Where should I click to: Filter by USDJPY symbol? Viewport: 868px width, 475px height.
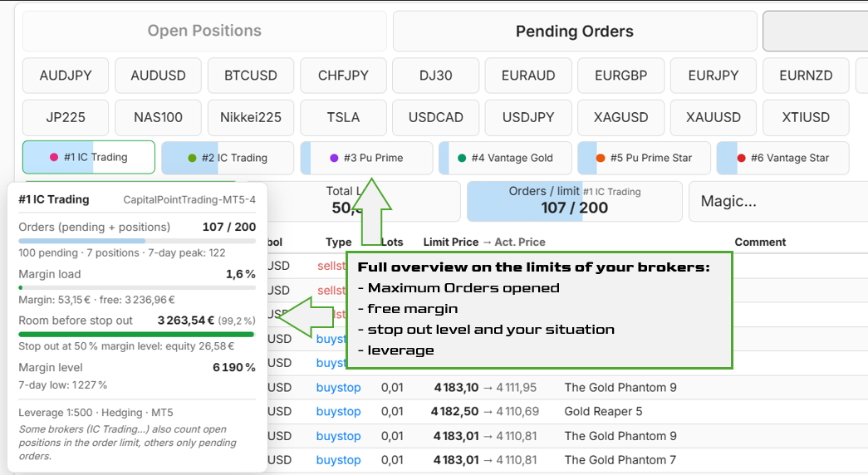pyautogui.click(x=528, y=117)
